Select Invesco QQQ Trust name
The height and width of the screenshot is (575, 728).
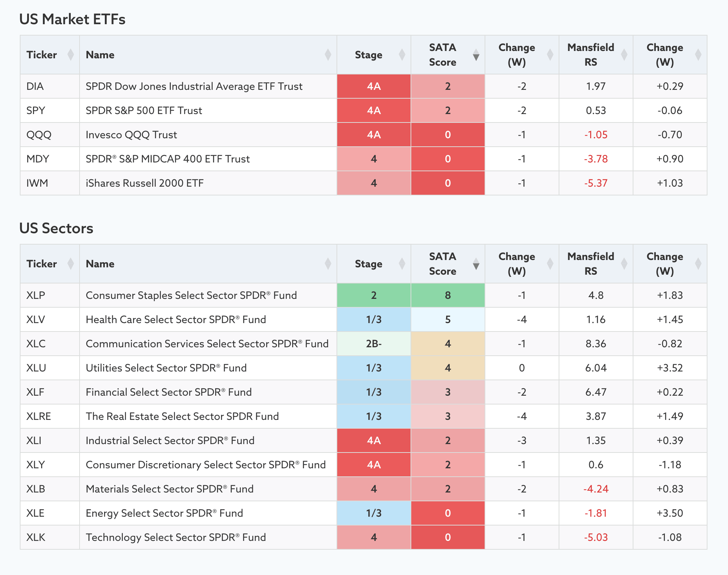(131, 135)
